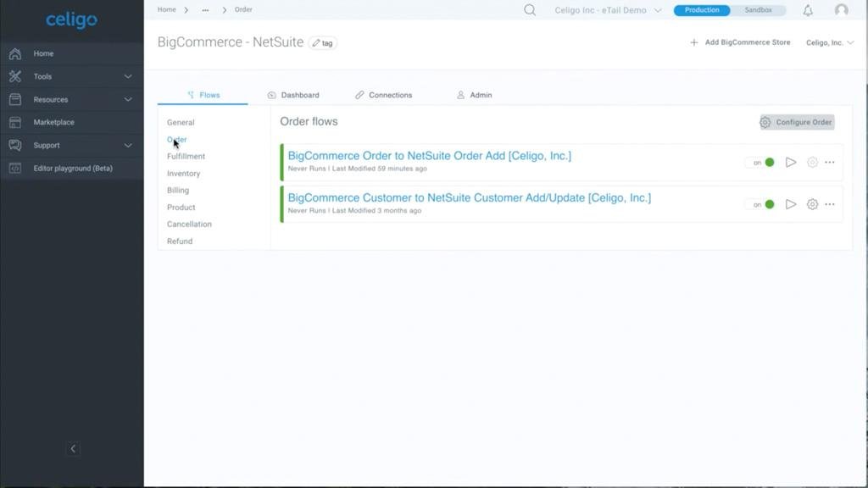868x488 pixels.
Task: Switch to the Connections tab
Action: click(x=384, y=95)
